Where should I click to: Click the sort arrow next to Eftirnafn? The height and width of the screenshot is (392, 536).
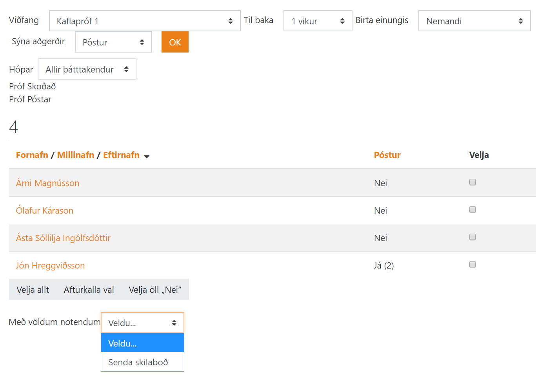pyautogui.click(x=147, y=156)
